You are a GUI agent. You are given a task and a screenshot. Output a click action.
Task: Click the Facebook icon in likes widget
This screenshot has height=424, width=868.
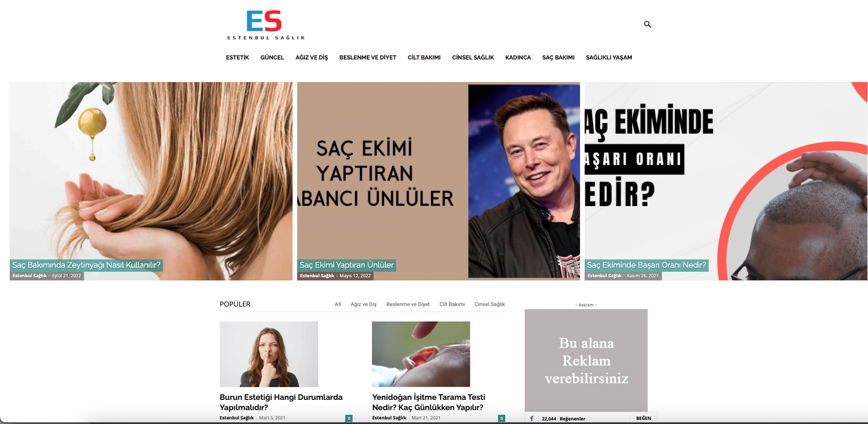coord(532,418)
